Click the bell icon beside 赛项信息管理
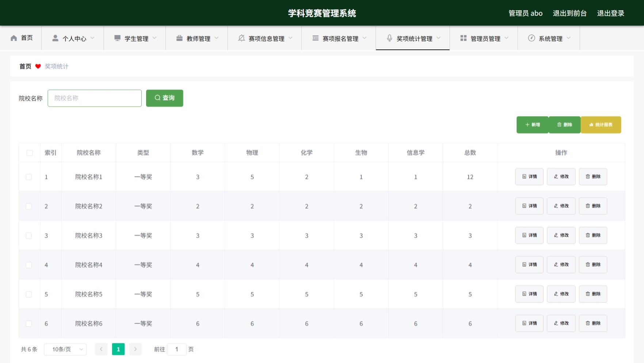This screenshot has height=363, width=644. (241, 38)
